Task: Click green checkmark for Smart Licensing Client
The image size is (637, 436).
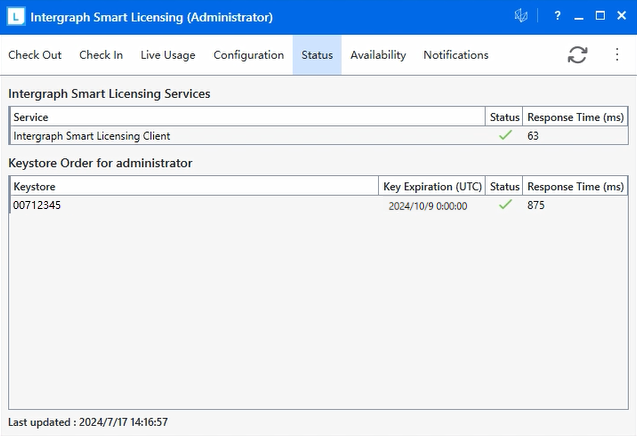Action: pyautogui.click(x=505, y=135)
